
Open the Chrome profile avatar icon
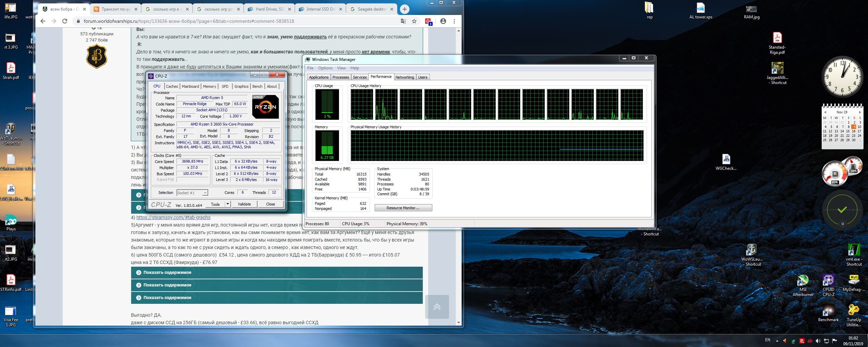tap(443, 21)
